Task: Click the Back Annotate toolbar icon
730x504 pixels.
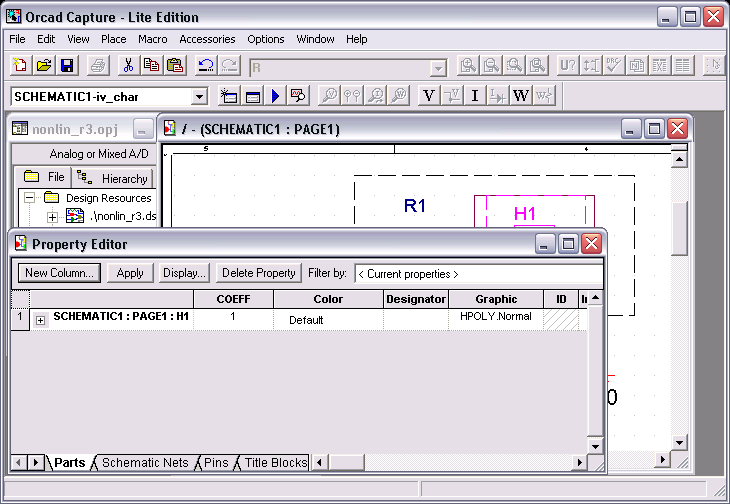Action: [x=591, y=66]
